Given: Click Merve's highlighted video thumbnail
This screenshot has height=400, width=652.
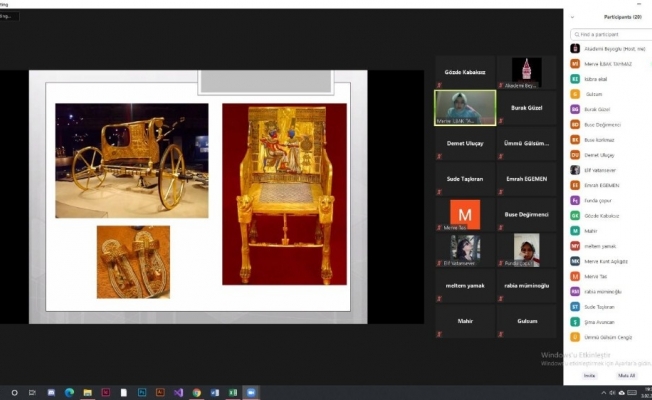Looking at the screenshot, I should click(x=465, y=107).
